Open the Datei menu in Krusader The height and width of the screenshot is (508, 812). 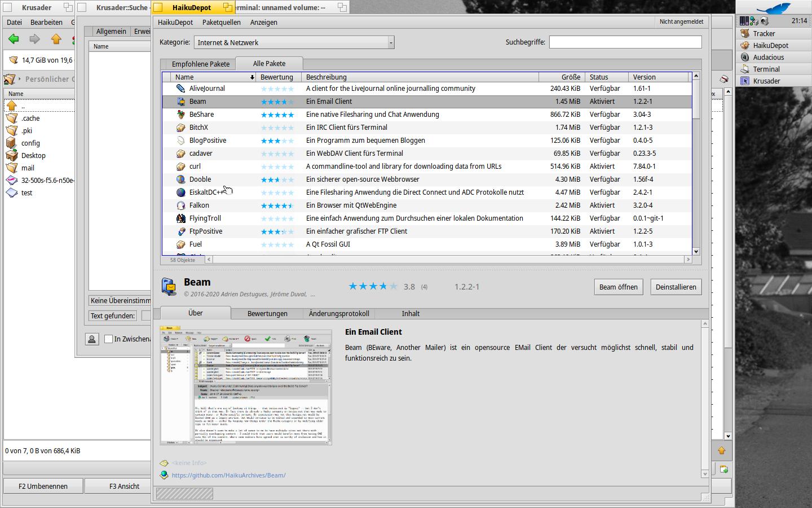coord(15,22)
